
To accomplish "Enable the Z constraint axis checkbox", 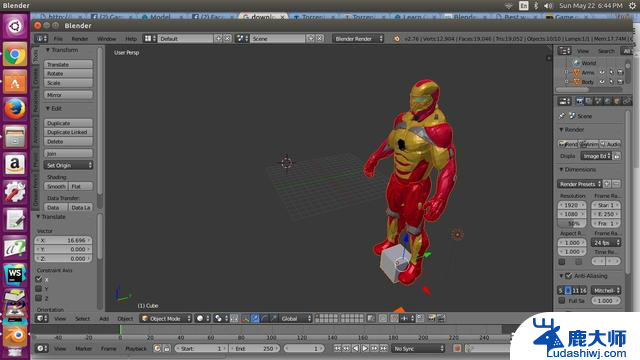I will click(x=39, y=298).
